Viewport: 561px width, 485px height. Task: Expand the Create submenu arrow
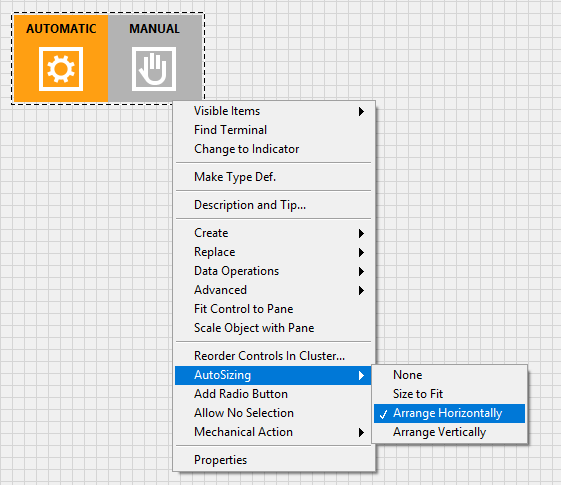tap(361, 233)
